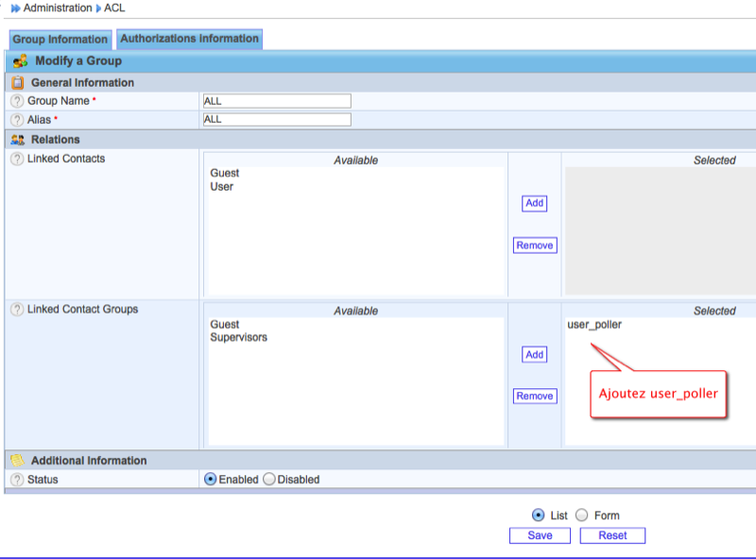Click the help icon beside Alias

(17, 120)
